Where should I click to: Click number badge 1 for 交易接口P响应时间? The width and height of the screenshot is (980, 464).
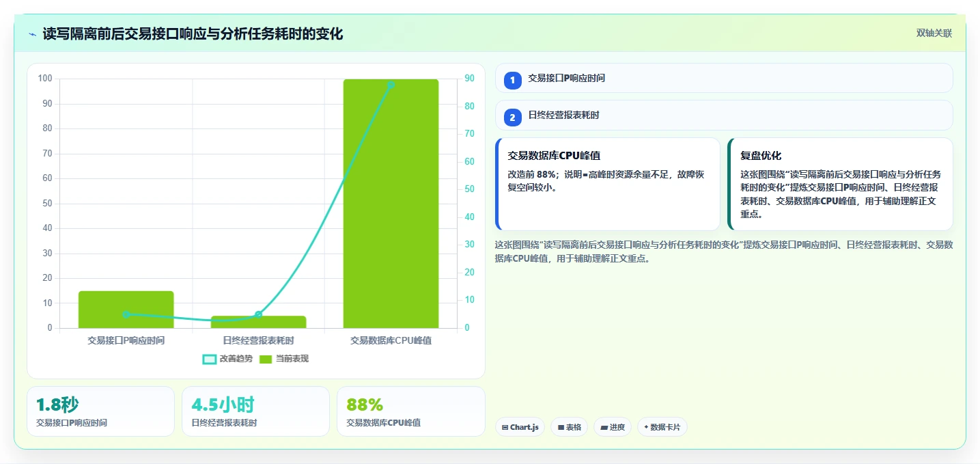[512, 80]
